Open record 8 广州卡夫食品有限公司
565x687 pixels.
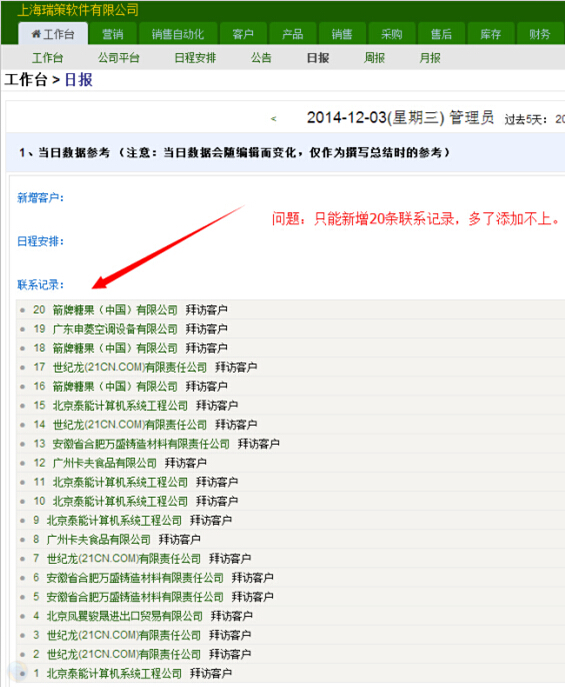[x=99, y=539]
